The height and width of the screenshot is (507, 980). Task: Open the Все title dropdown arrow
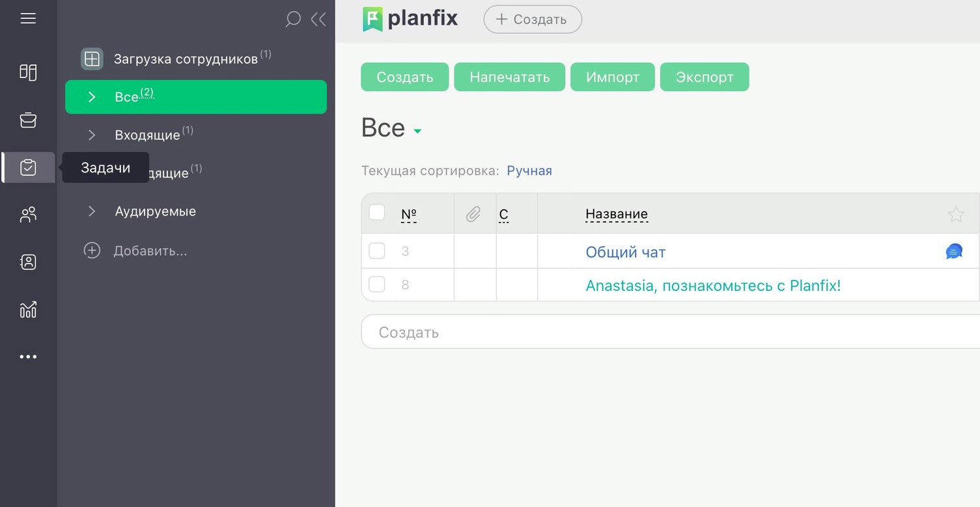[417, 131]
